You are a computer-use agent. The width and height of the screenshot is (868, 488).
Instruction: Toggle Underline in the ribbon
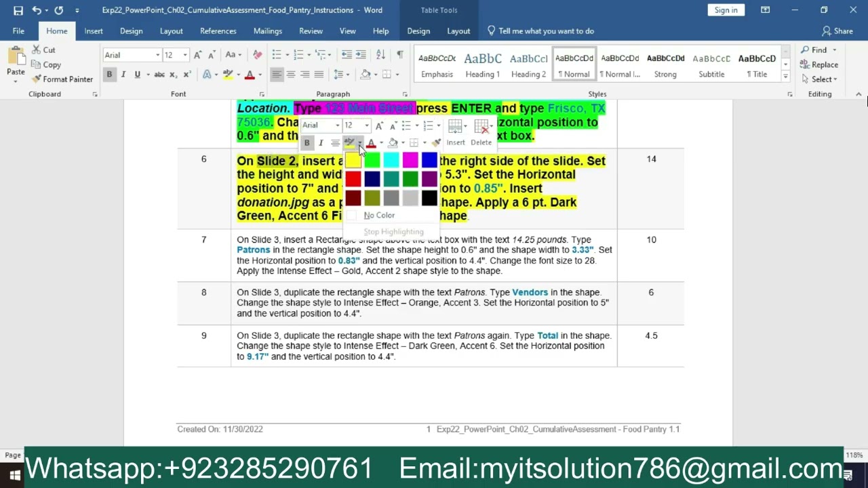138,75
